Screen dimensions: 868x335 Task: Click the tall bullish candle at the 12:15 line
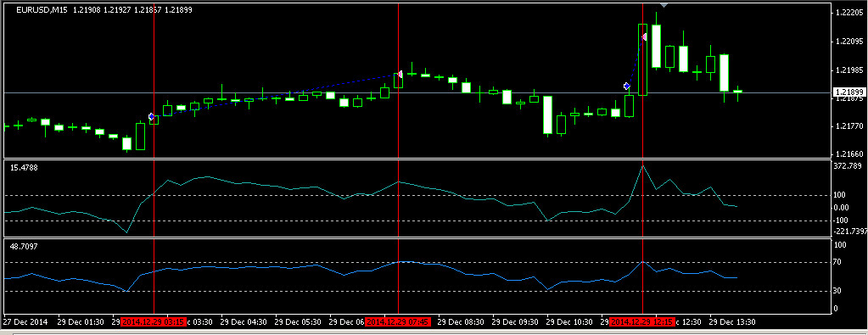click(642, 60)
